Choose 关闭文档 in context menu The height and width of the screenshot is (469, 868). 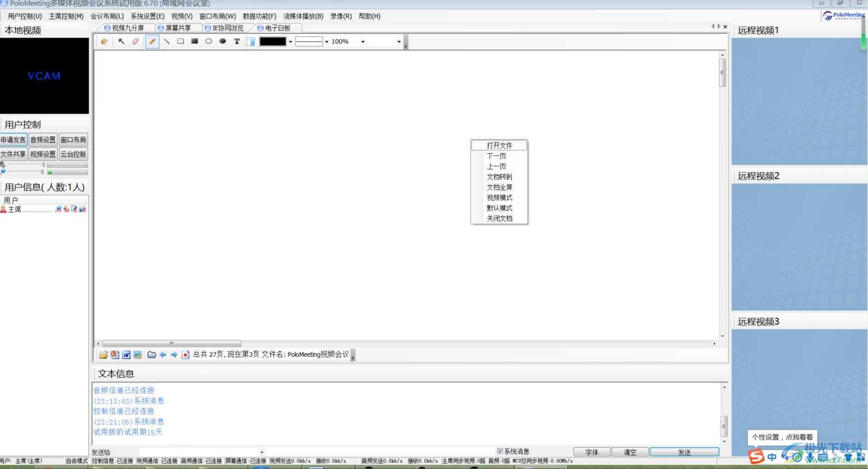pyautogui.click(x=499, y=218)
